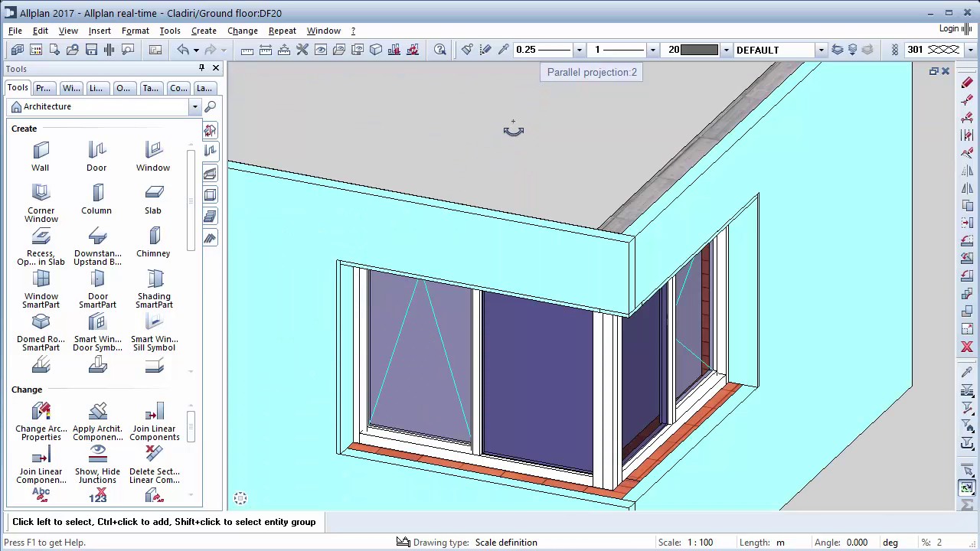
Task: Select the Chimney tool
Action: (153, 243)
